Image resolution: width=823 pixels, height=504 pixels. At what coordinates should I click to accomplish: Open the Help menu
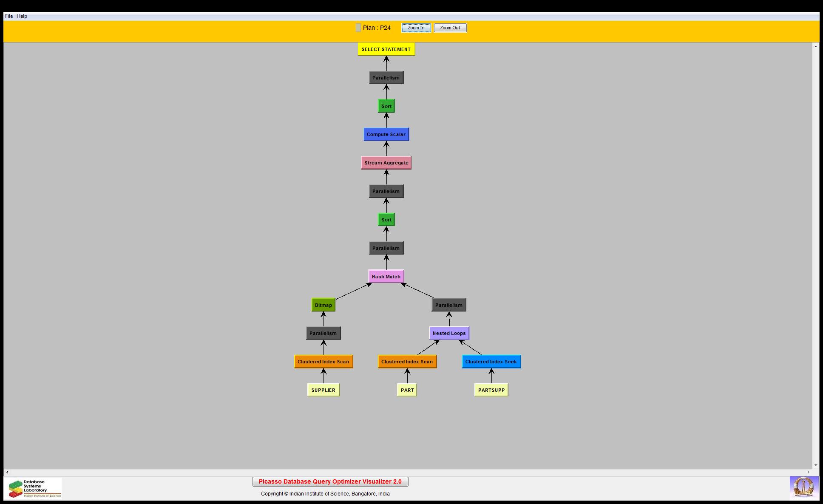tap(22, 16)
